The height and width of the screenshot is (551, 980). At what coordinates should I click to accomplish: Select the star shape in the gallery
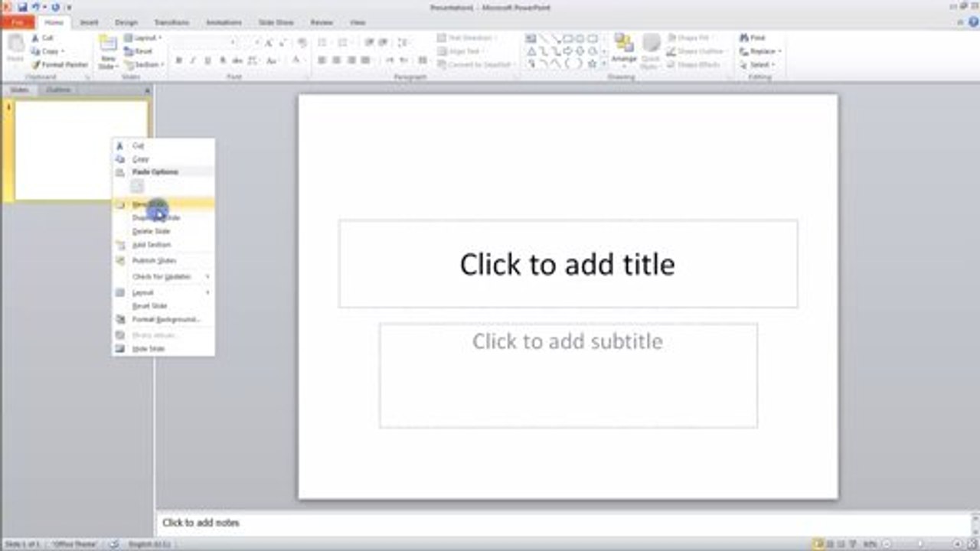click(x=592, y=64)
